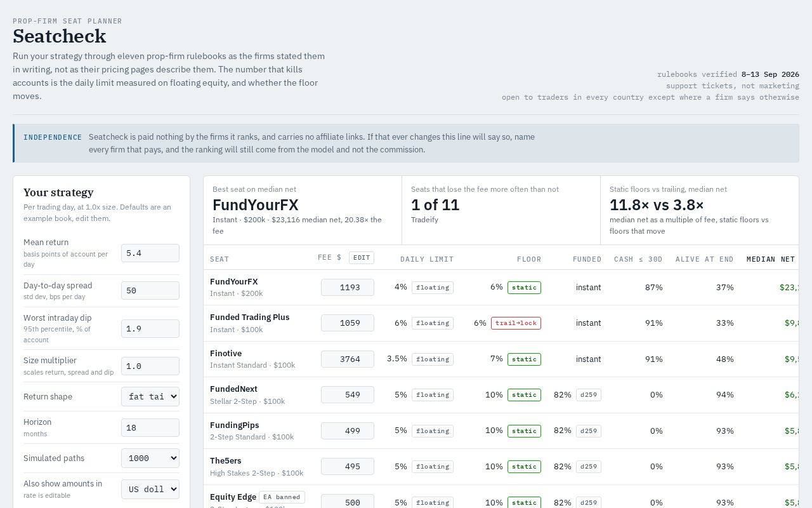Click the Worst intraday dip input
Screen dimensions: 812x508
[150, 328]
